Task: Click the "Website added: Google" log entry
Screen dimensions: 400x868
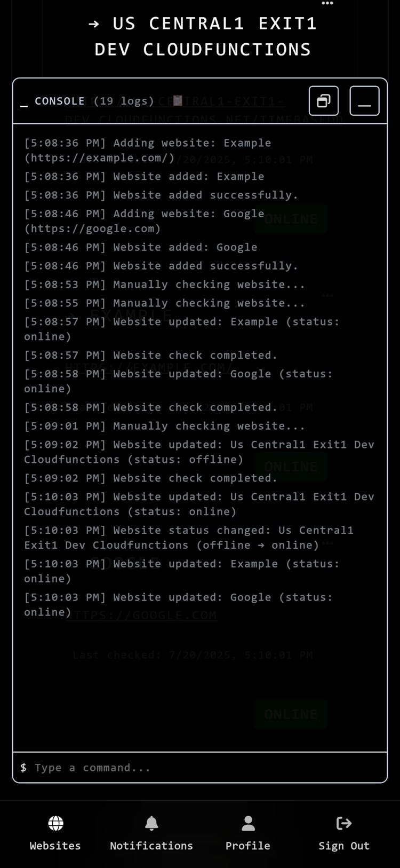Action: 141,247
